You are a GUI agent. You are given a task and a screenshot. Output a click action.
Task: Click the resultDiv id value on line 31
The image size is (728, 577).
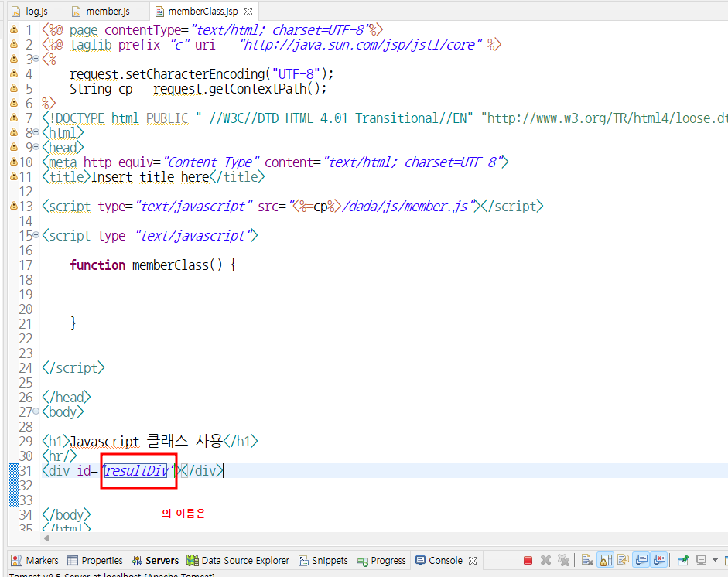pos(135,471)
